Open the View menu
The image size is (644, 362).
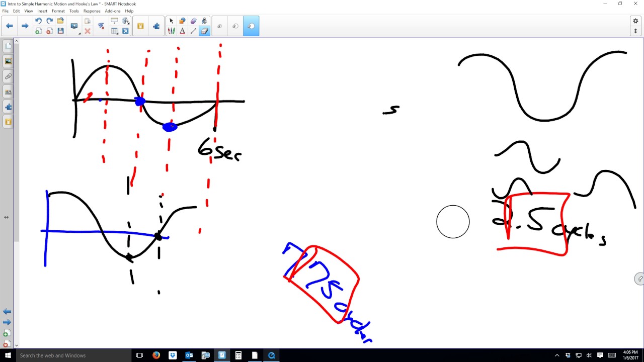click(x=28, y=11)
